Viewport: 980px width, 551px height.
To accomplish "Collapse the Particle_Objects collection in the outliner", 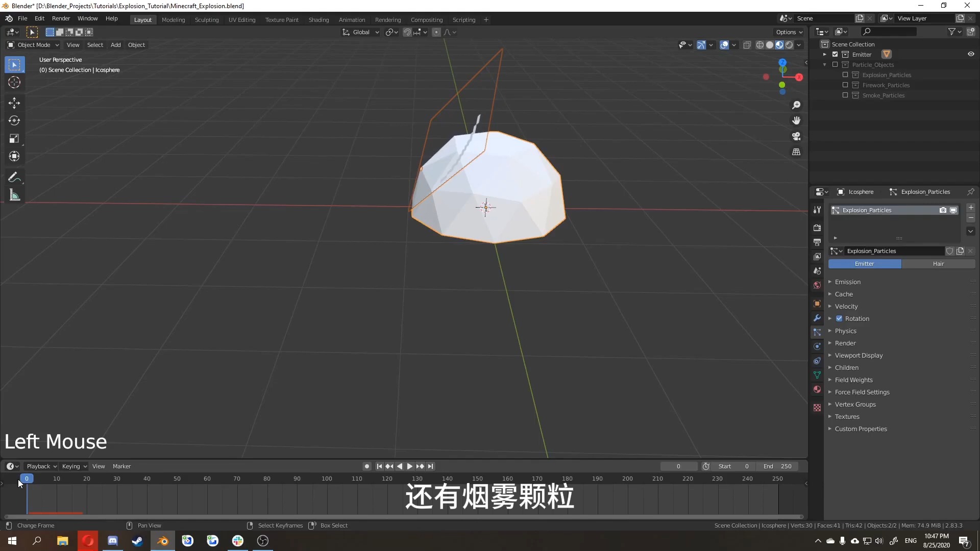I will click(826, 65).
